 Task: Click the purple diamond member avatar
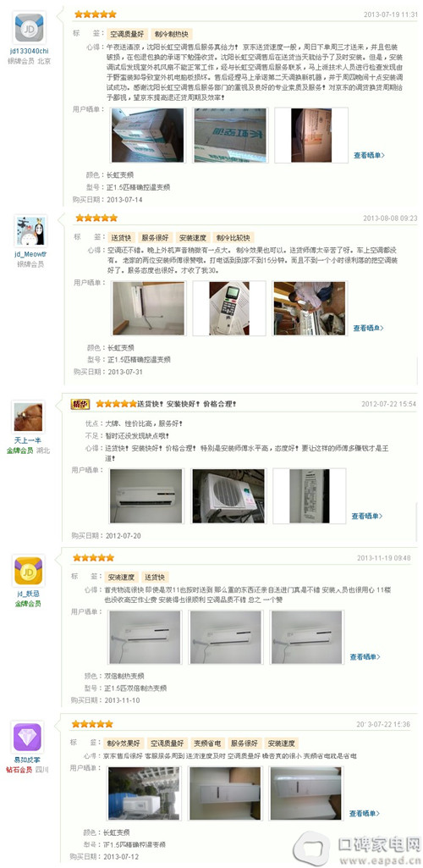point(27,738)
